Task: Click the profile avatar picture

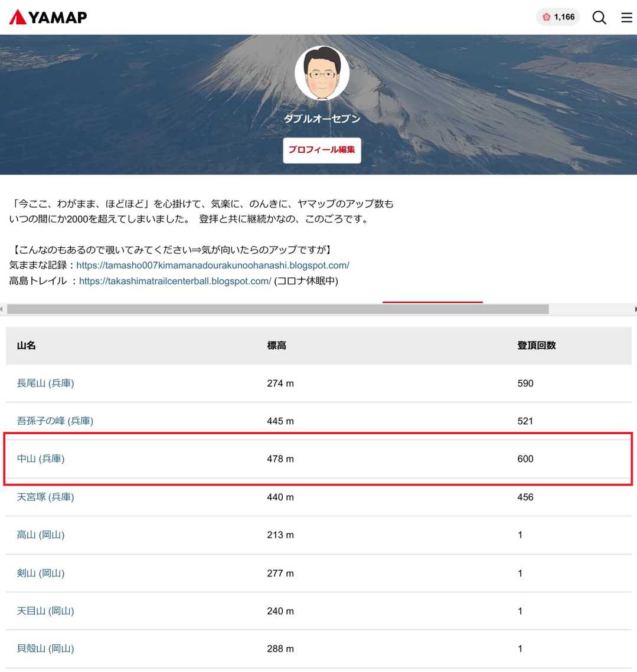Action: coord(322,73)
